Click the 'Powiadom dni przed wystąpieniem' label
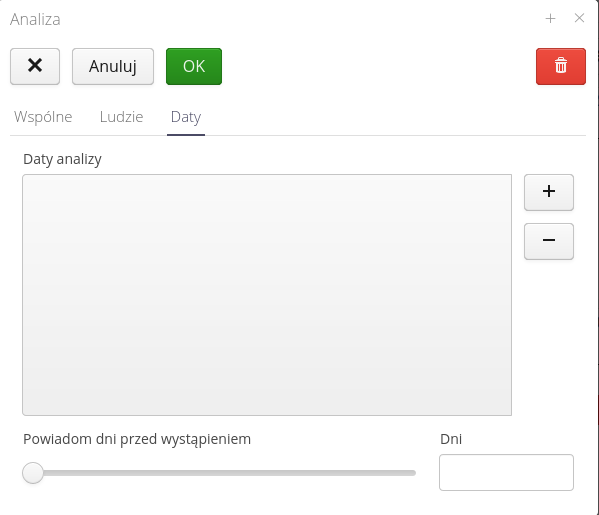This screenshot has width=599, height=515. click(x=137, y=439)
